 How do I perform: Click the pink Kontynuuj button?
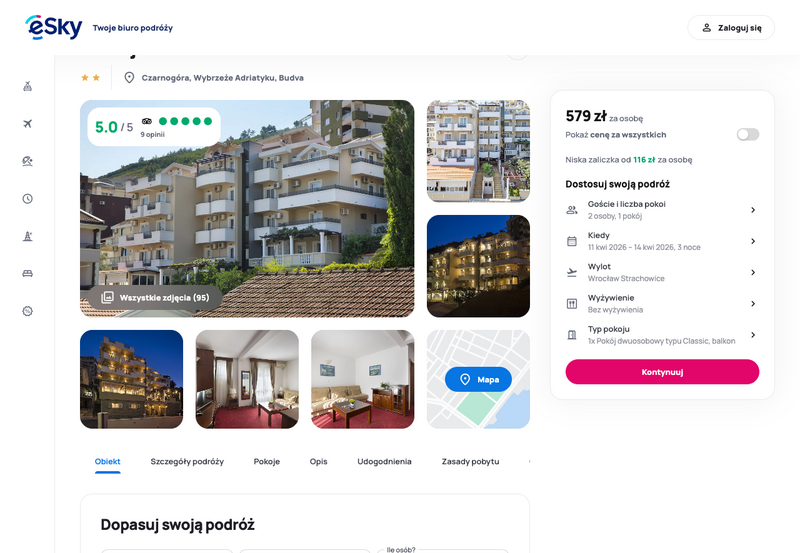[x=662, y=372]
